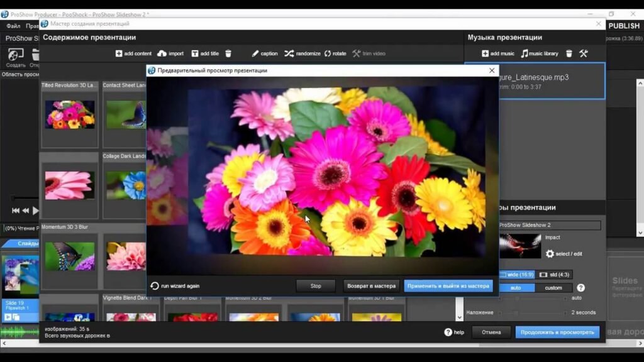The image size is (644, 362).
Task: Click the trash icon in the music toolbar
Action: 569,53
